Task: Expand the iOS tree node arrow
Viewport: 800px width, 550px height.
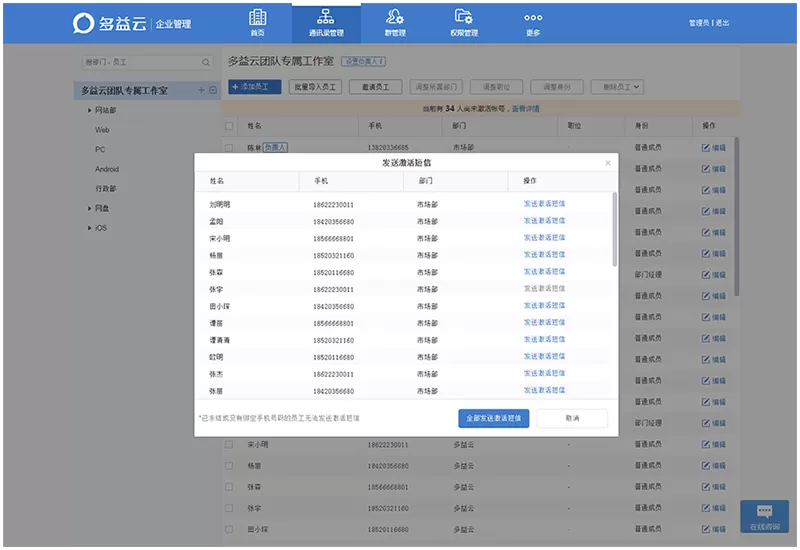Action: point(89,228)
